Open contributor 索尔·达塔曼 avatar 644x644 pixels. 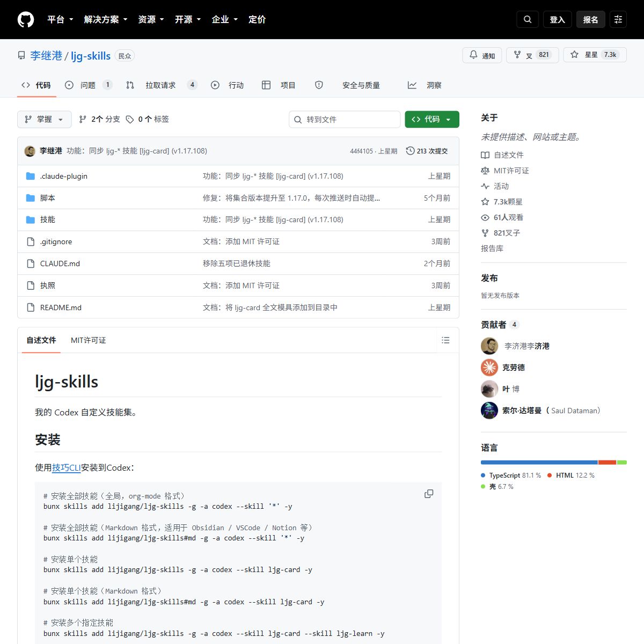[489, 411]
